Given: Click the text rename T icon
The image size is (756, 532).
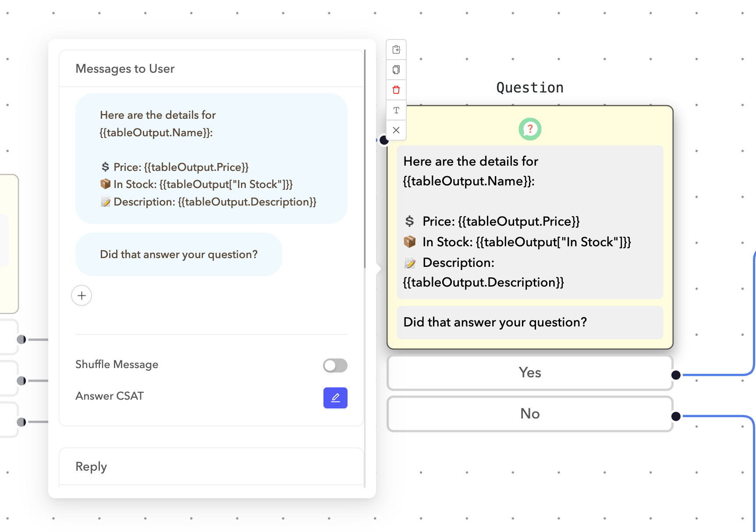Looking at the screenshot, I should 396,110.
